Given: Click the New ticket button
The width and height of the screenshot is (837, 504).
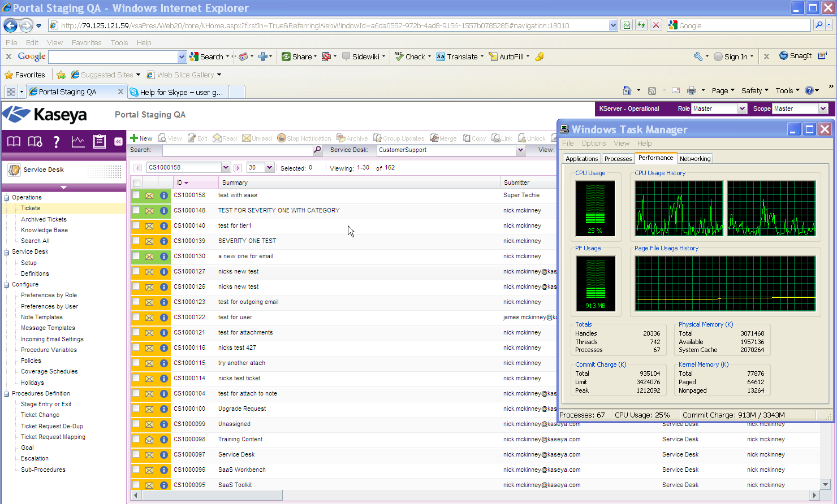Looking at the screenshot, I should pyautogui.click(x=141, y=138).
